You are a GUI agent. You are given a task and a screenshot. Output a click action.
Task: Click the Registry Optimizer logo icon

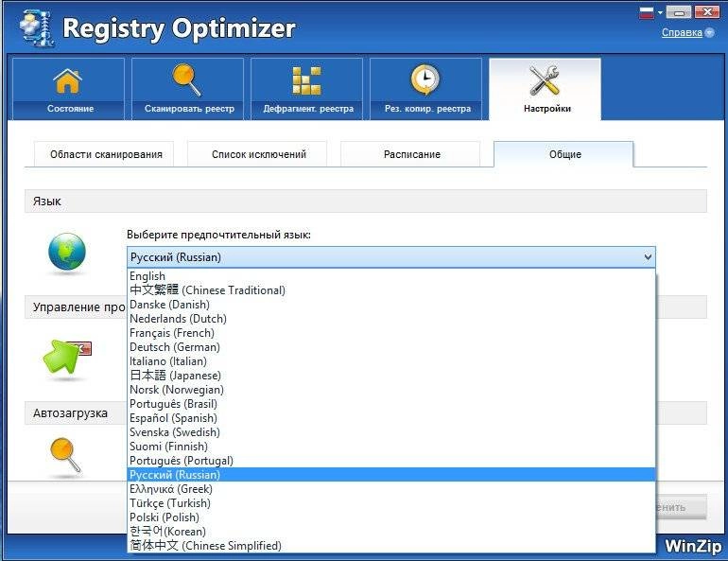coord(37,27)
